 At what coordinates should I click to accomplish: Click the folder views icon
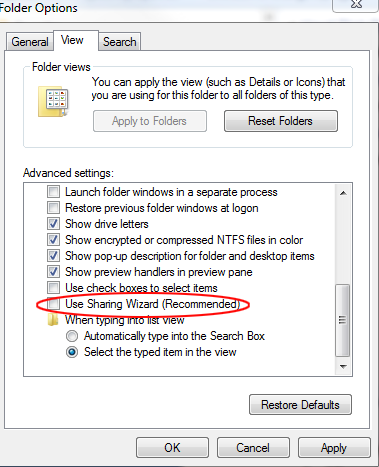coord(53,101)
